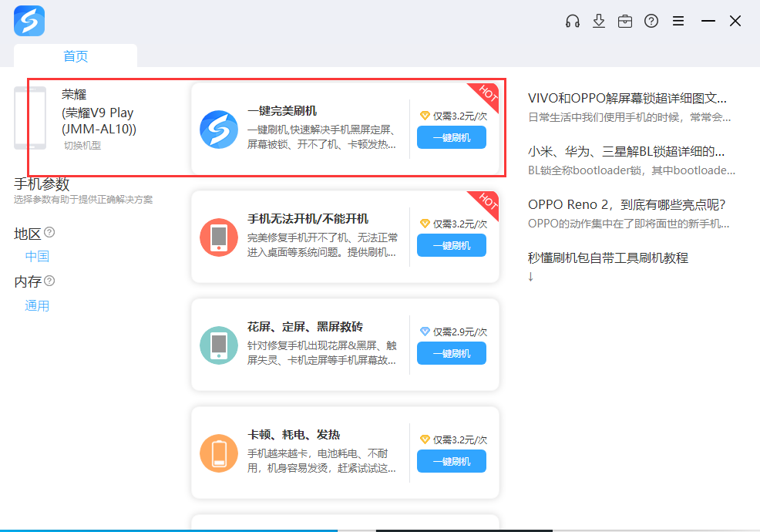Click the 手机参数 heading text

[x=42, y=184]
